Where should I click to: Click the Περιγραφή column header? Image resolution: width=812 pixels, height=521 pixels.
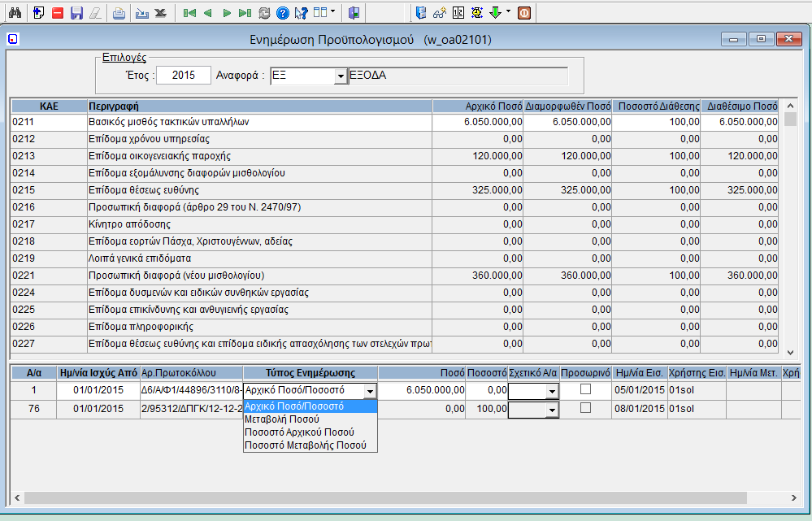[260, 106]
